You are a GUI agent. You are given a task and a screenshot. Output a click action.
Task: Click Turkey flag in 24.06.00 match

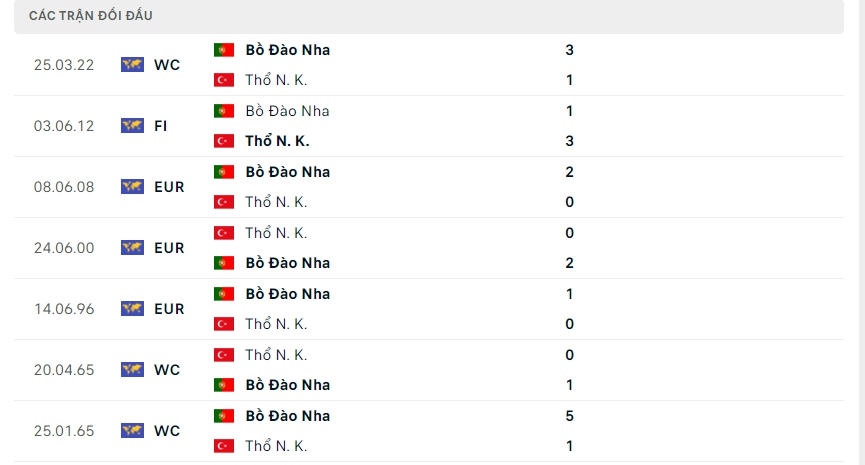[224, 233]
